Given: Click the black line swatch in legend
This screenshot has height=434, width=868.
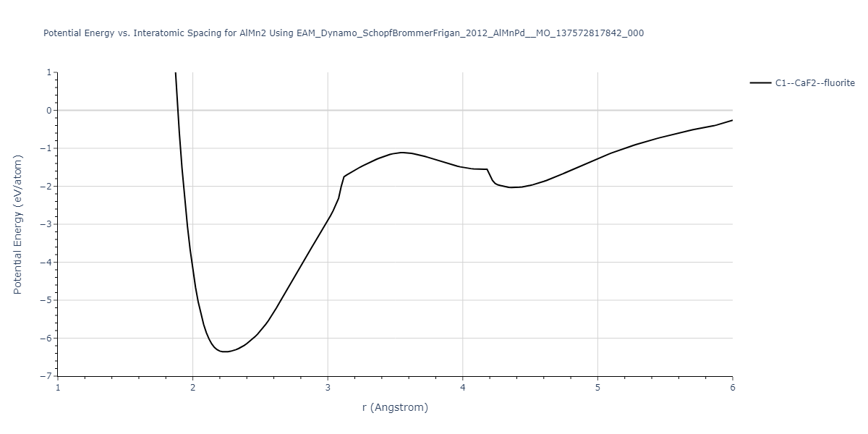Looking at the screenshot, I should tap(760, 83).
